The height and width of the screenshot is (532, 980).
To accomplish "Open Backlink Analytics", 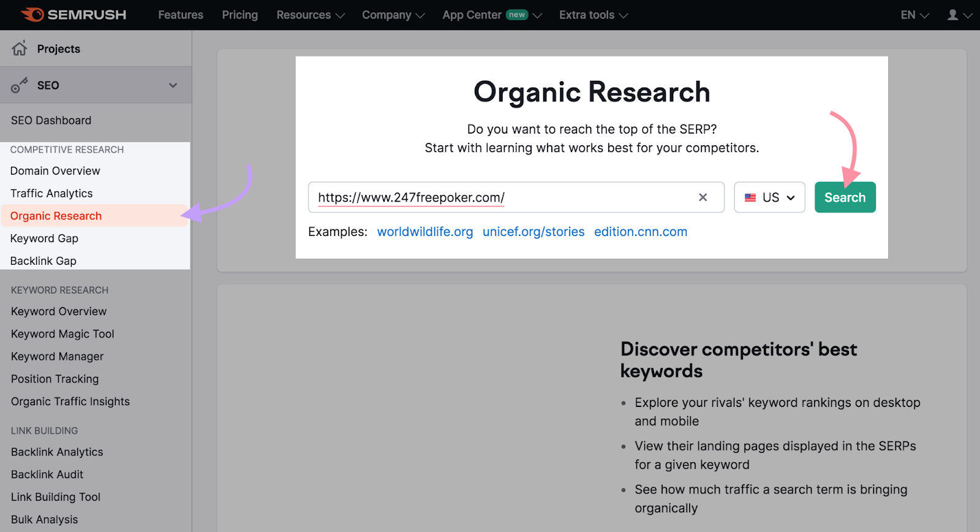I will 57,452.
